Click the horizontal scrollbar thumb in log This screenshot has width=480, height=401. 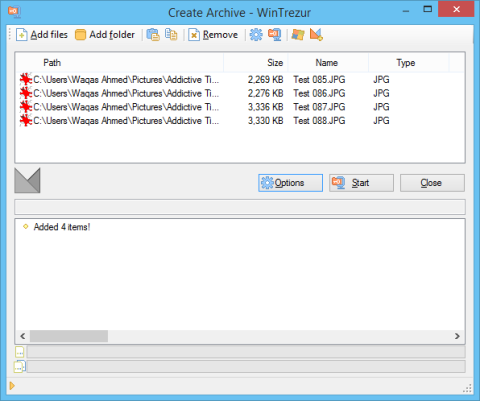[69, 336]
